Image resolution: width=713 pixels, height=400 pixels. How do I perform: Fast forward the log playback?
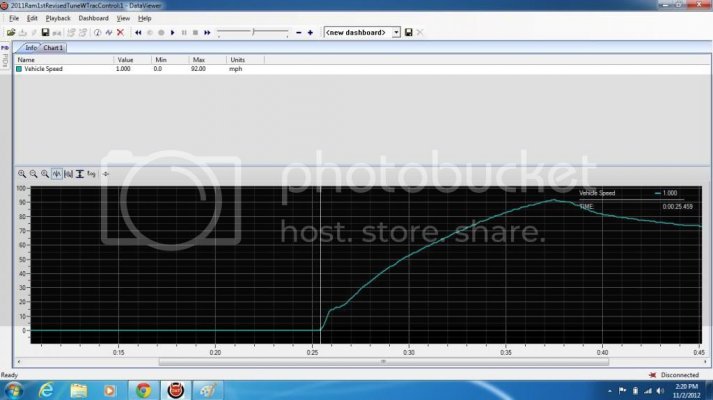point(207,33)
